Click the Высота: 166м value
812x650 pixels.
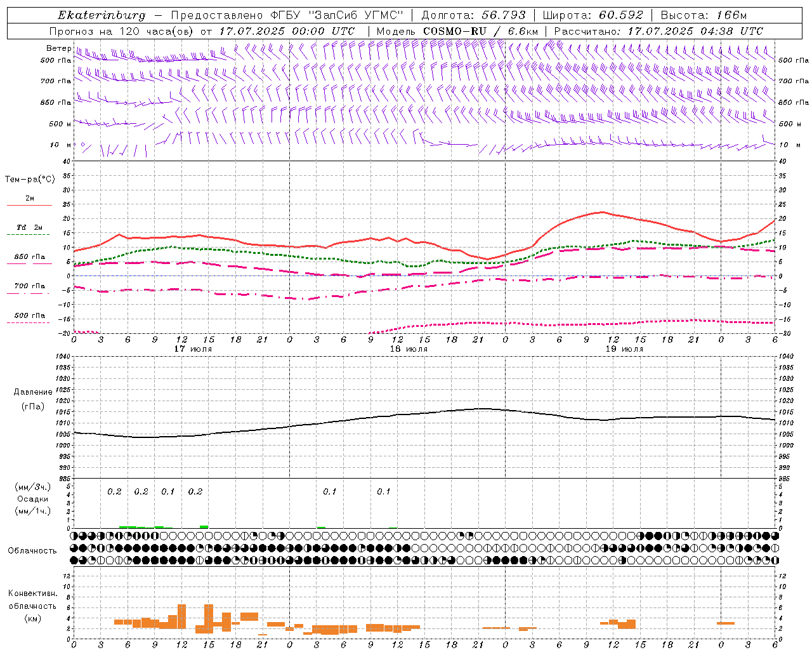click(704, 15)
